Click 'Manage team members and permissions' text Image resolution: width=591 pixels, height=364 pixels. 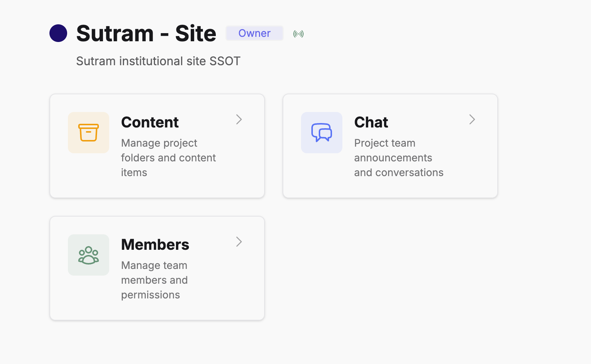154,280
